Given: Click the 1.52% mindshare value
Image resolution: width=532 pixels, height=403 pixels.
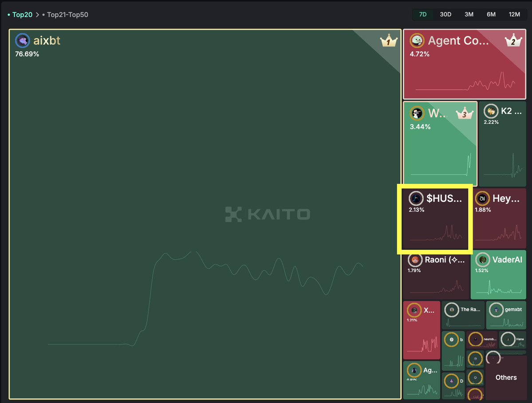Looking at the screenshot, I should tap(481, 270).
